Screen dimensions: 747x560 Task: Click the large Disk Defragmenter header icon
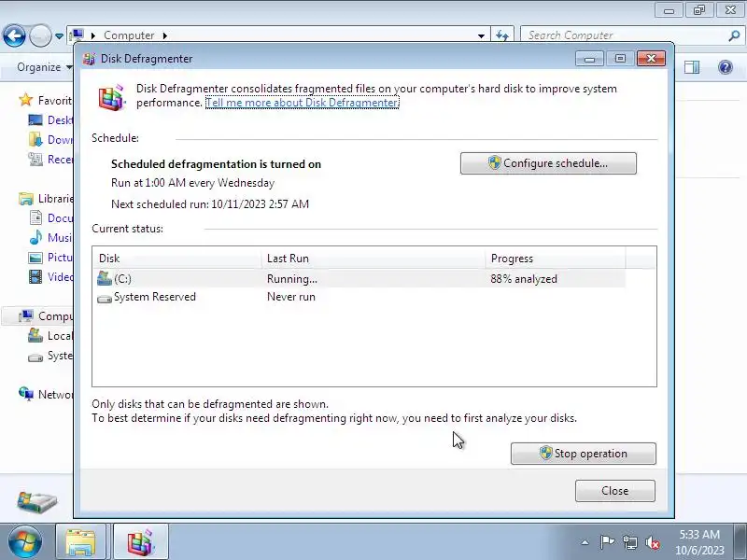point(112,97)
